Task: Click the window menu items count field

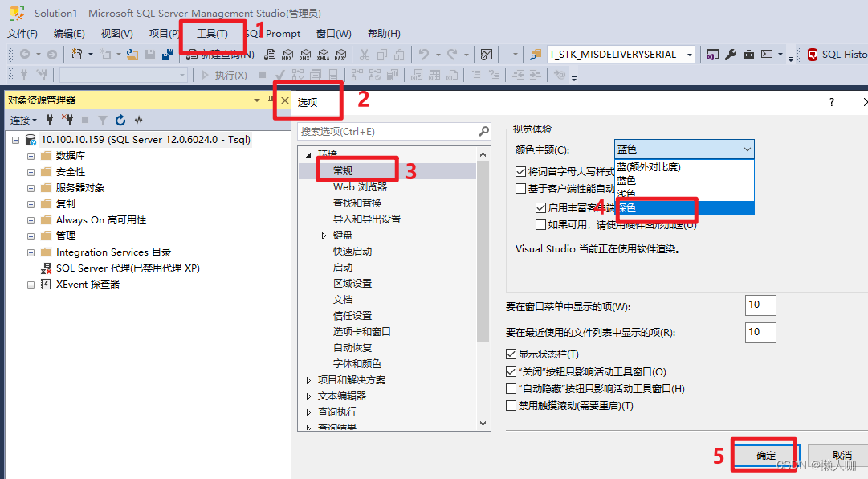Action: click(x=760, y=305)
